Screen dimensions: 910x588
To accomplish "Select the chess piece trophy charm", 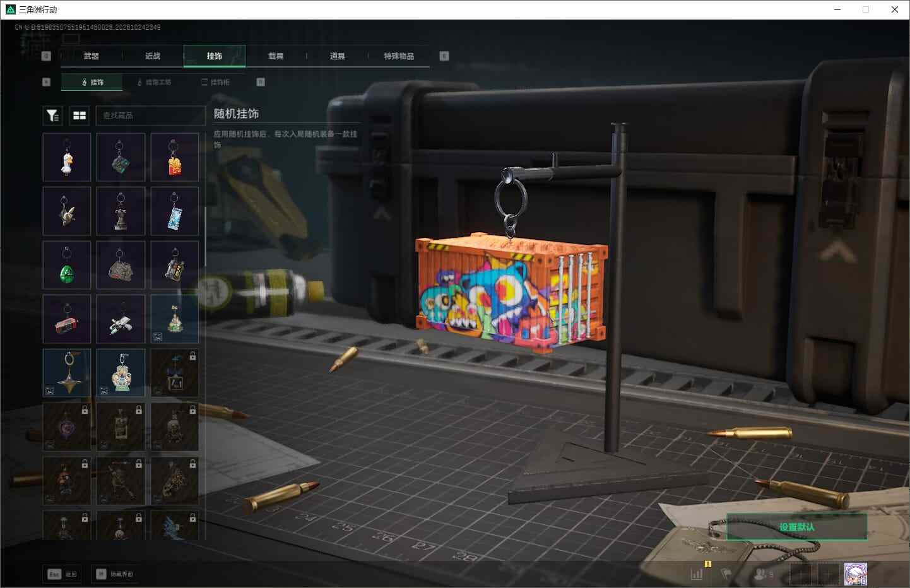I will click(x=121, y=211).
